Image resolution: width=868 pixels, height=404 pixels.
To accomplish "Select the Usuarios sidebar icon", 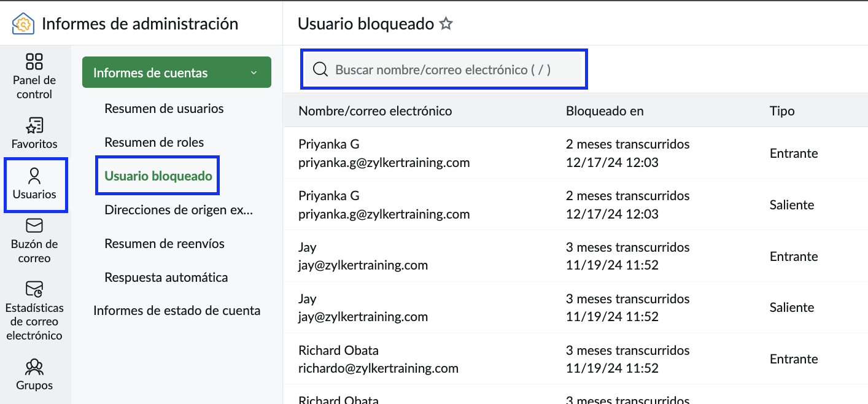I will pyautogui.click(x=34, y=184).
